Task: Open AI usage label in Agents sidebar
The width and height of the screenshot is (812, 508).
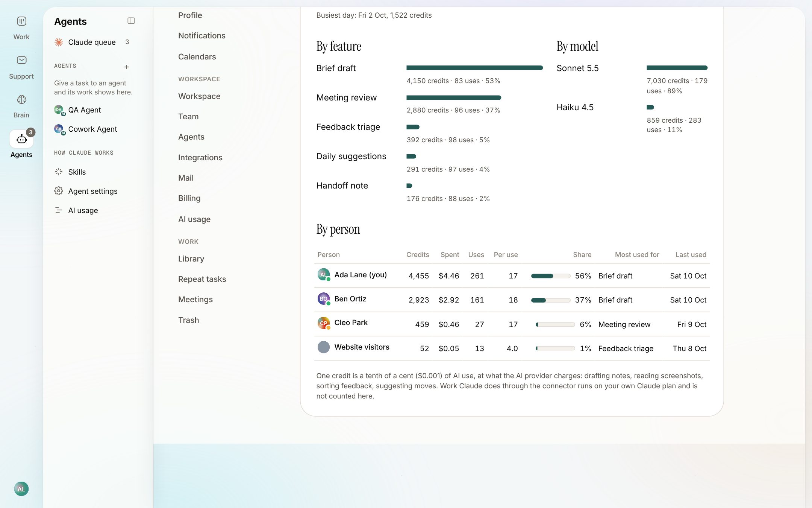Action: click(83, 210)
